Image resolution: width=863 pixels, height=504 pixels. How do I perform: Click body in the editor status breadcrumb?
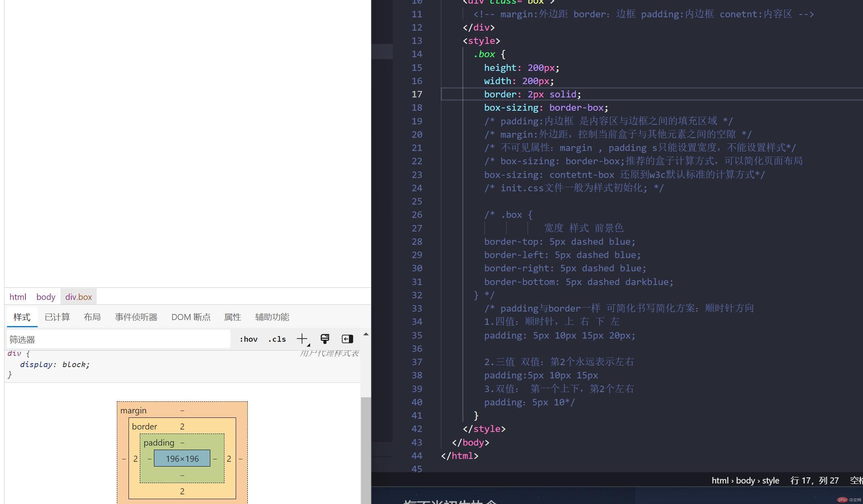point(745,481)
